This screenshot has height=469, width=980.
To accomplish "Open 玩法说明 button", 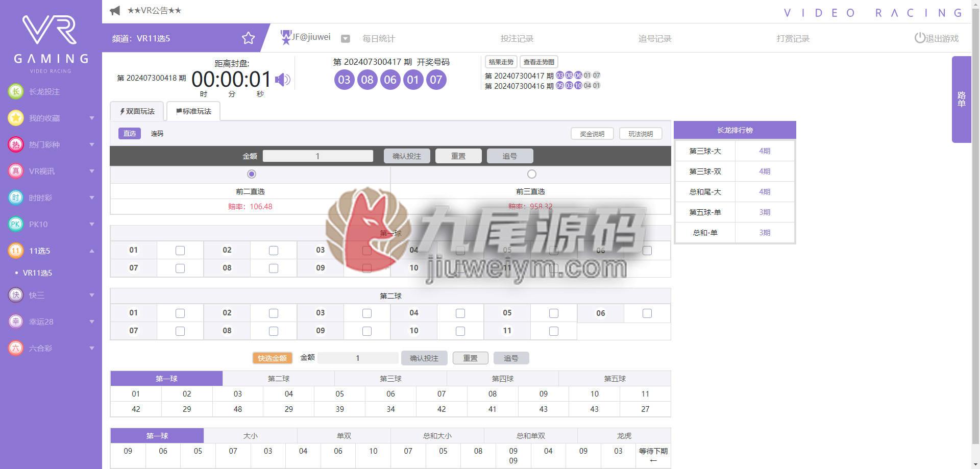I will (x=641, y=134).
